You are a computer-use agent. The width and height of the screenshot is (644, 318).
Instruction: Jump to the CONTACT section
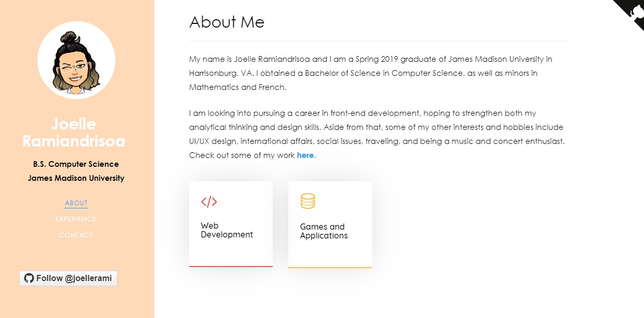(76, 235)
